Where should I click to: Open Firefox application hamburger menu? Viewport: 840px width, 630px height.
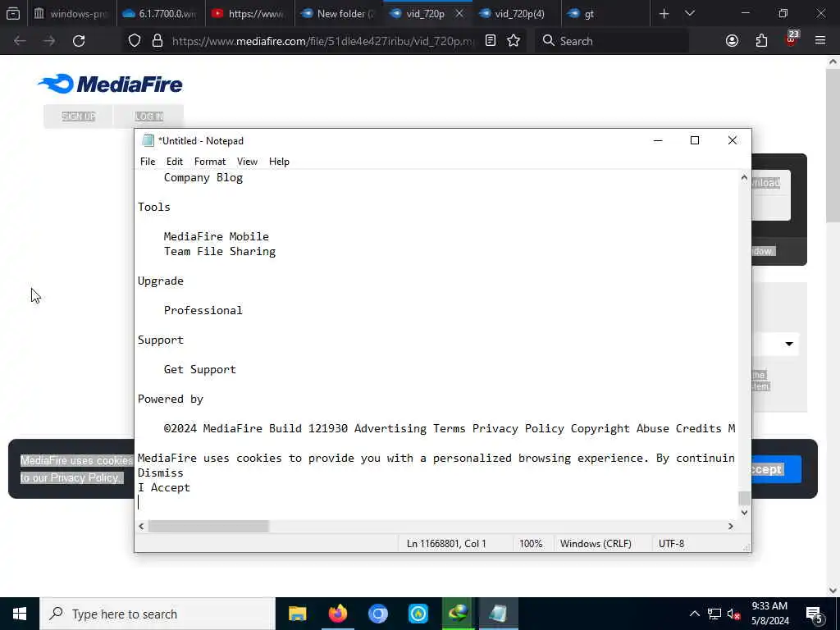(820, 41)
